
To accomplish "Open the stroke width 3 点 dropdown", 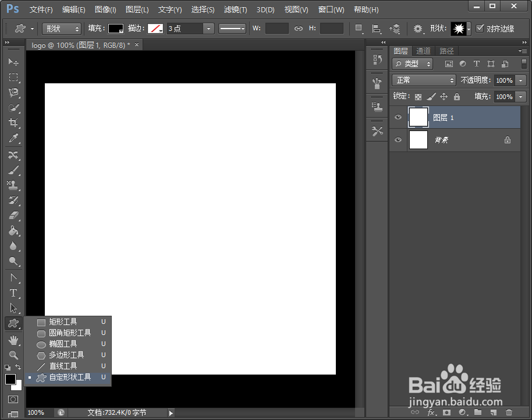I will [208, 29].
